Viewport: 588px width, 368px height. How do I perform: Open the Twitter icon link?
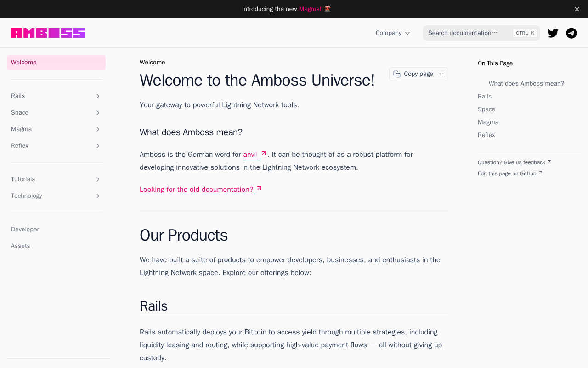pyautogui.click(x=553, y=33)
